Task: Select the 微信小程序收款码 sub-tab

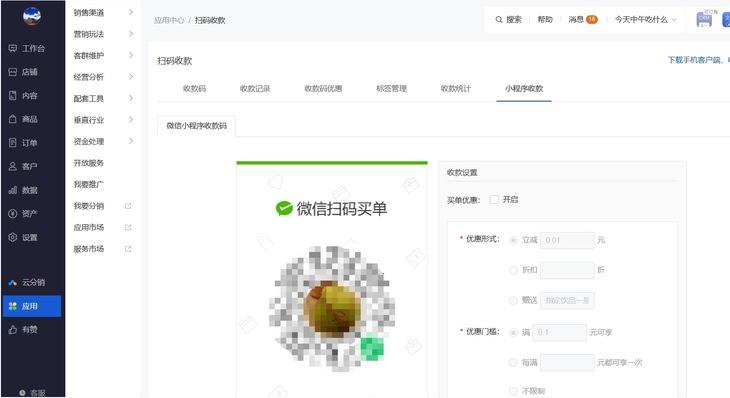Action: (196, 126)
